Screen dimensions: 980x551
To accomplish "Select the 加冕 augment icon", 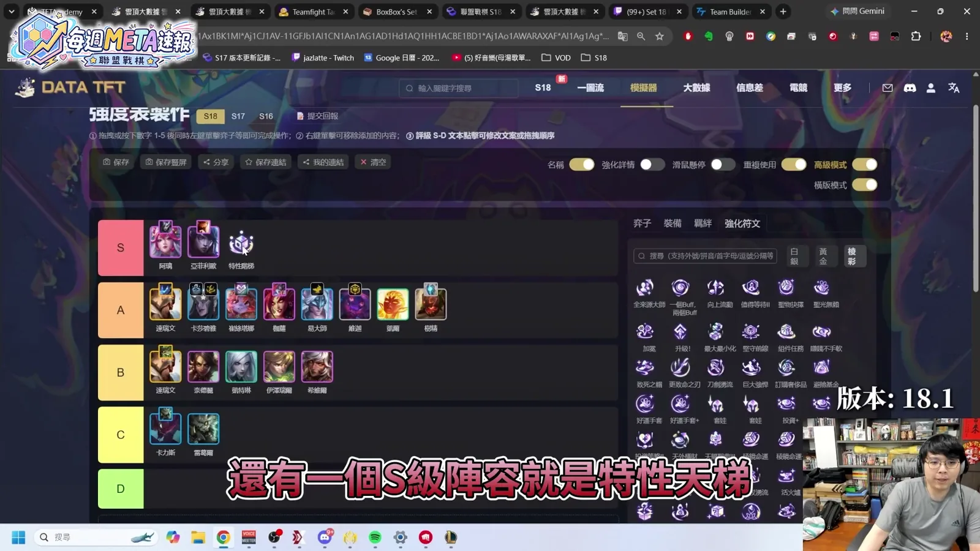I will [644, 332].
